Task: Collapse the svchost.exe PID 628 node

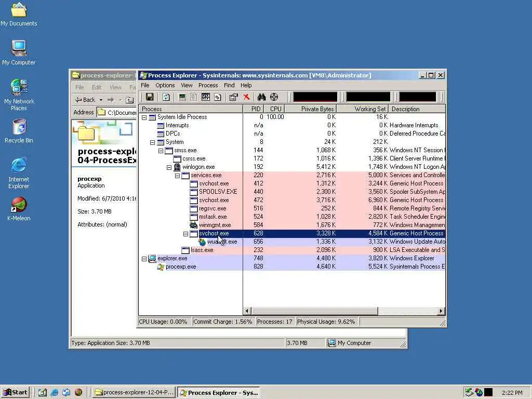Action: click(x=185, y=234)
